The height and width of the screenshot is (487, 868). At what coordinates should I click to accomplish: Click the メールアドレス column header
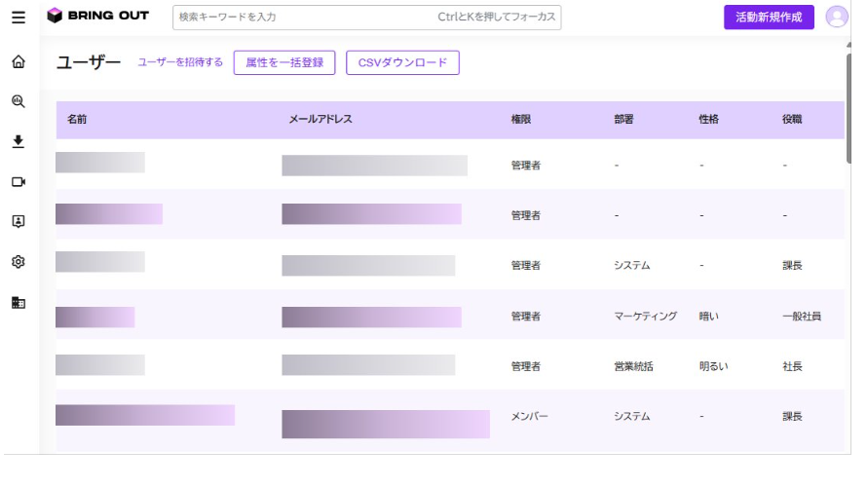tap(321, 119)
